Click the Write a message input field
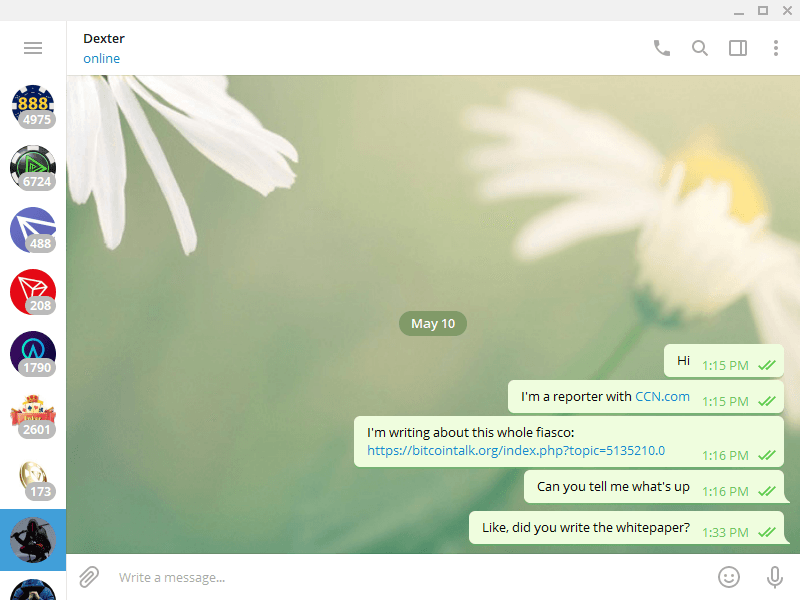The image size is (800, 600). (x=400, y=577)
